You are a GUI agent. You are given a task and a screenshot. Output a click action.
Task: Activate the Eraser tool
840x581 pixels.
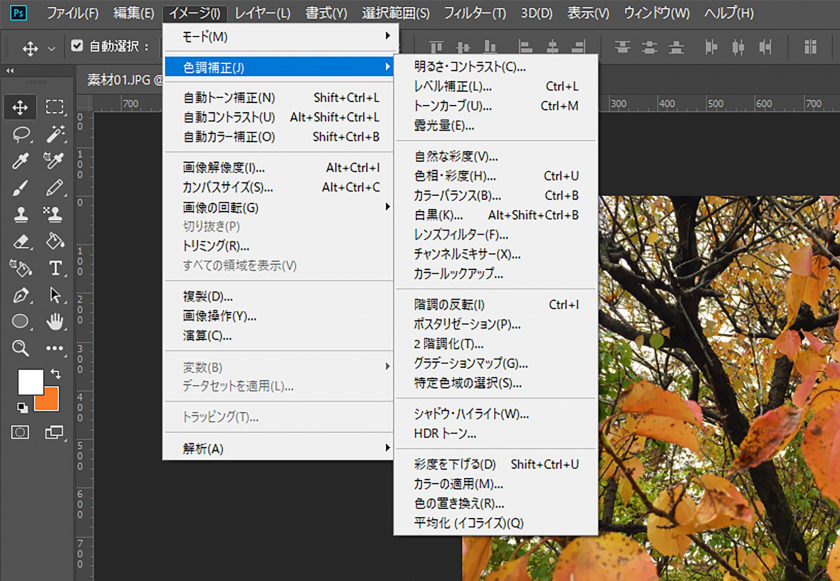[21, 241]
